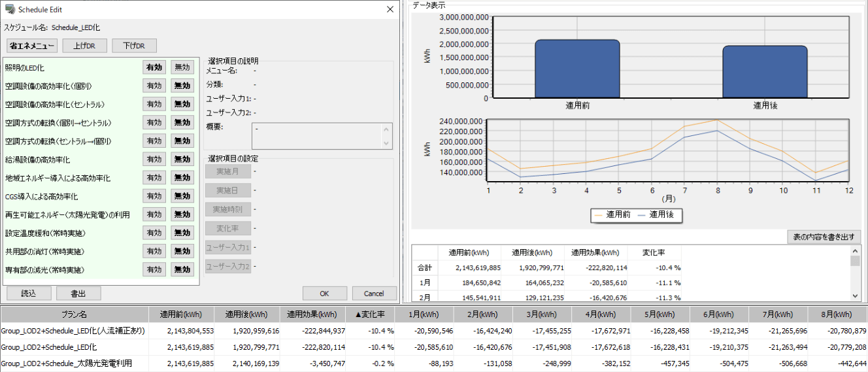
Task: Enable 空調方式の転換(個別→セントラル)
Action: pos(154,122)
